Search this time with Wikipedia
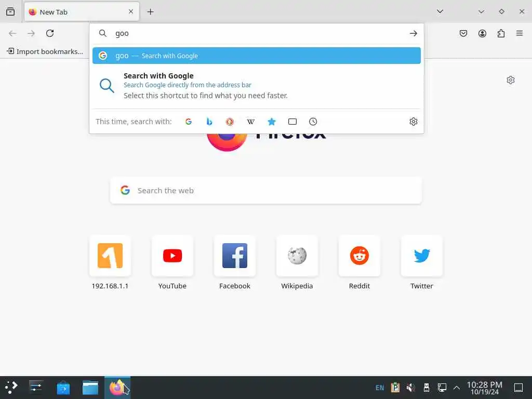The width and height of the screenshot is (532, 399). [x=251, y=122]
